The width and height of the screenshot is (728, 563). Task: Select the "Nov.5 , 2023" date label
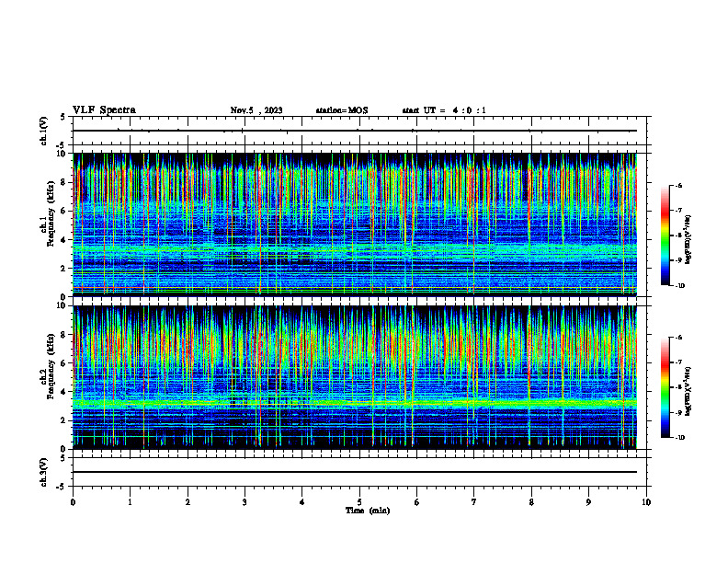[256, 110]
